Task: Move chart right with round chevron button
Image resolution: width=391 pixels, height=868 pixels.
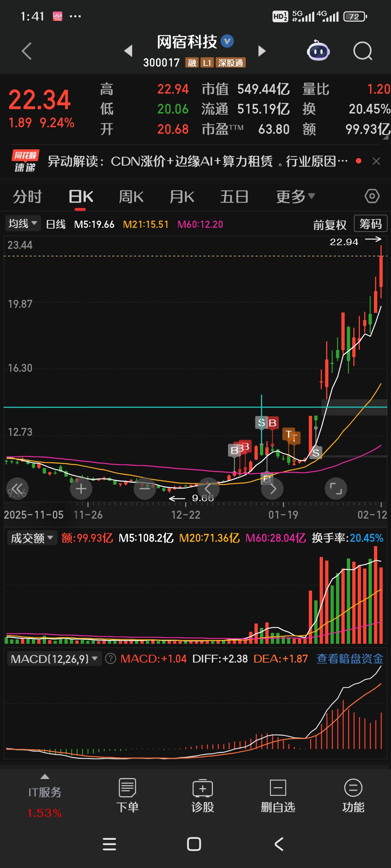Action: coord(272,489)
